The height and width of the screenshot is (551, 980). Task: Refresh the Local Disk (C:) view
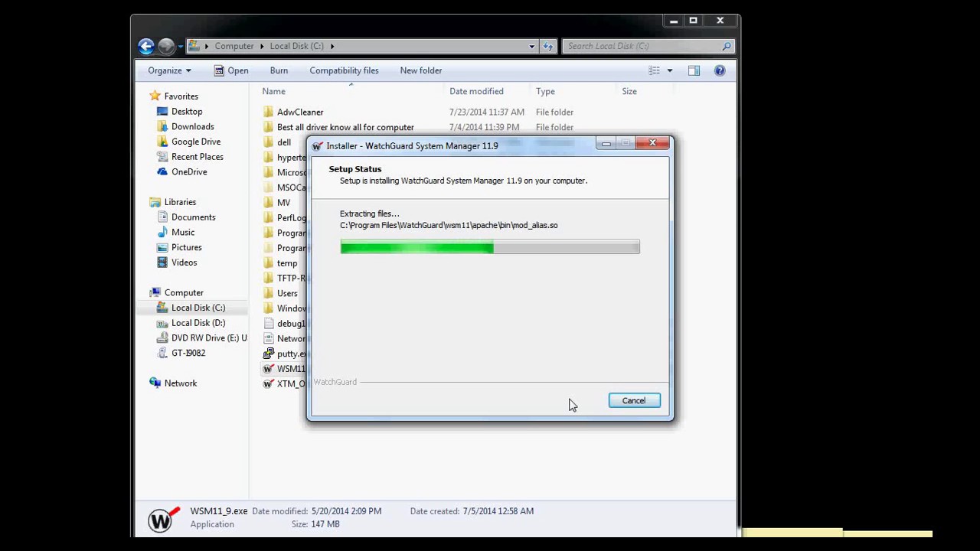[x=548, y=46]
